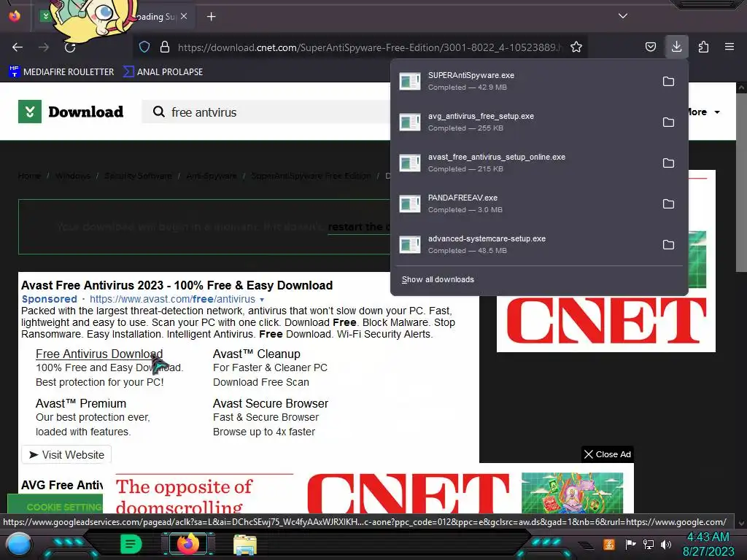Screen dimensions: 747x560
Task: Reload the current page
Action: pos(70,47)
